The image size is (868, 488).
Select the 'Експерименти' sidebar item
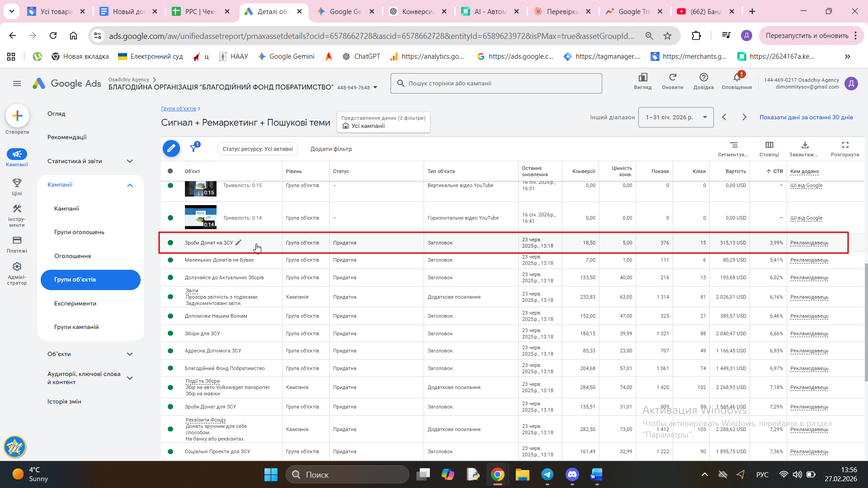(75, 304)
